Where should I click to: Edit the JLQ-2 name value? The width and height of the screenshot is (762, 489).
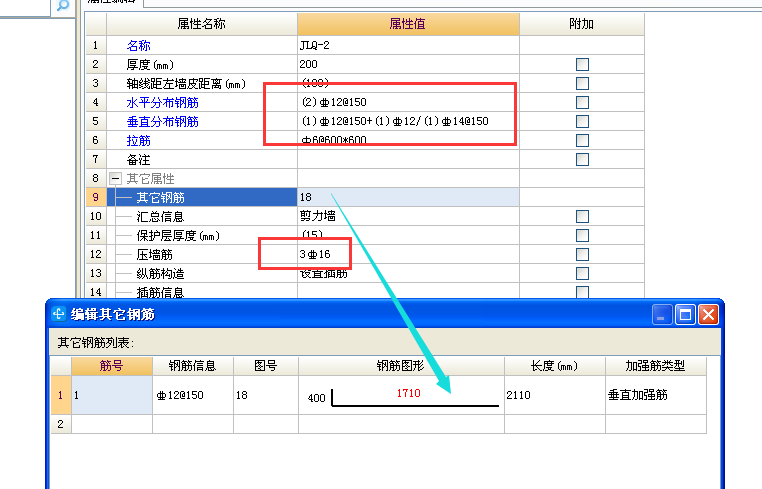(x=408, y=45)
